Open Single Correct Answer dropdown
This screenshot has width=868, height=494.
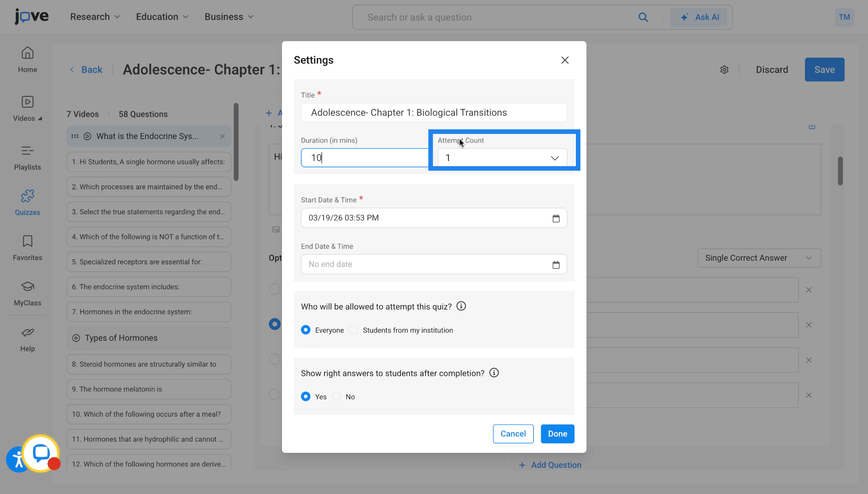tap(759, 258)
